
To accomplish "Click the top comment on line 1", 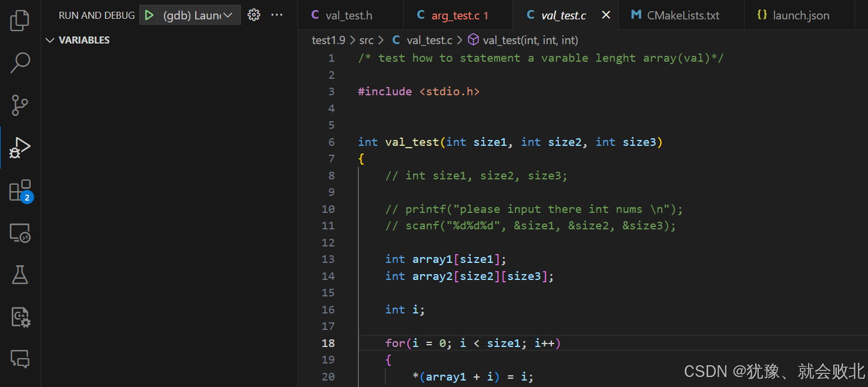I will 541,58.
